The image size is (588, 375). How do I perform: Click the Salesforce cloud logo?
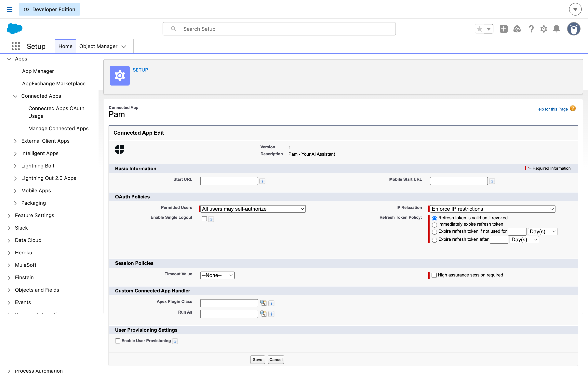point(15,29)
